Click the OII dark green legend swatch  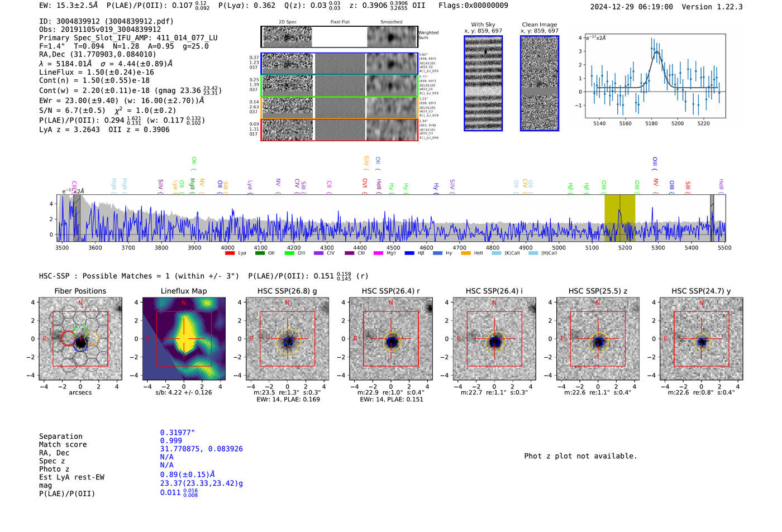tap(260, 253)
